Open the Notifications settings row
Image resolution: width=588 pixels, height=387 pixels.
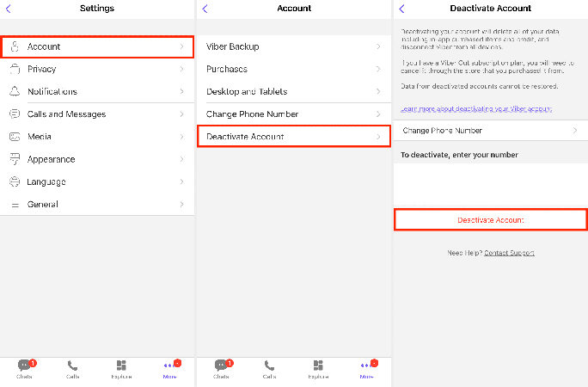coord(97,91)
